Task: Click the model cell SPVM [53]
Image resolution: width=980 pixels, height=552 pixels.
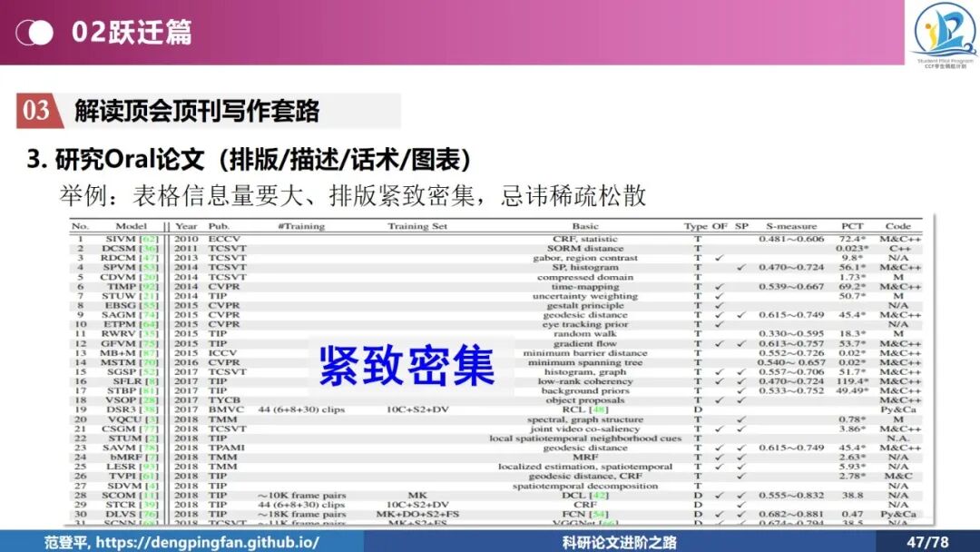Action: point(131,267)
